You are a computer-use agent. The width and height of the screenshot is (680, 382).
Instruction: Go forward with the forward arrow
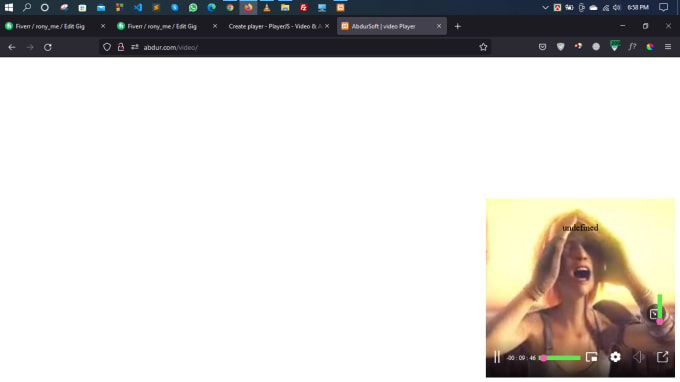pos(30,47)
